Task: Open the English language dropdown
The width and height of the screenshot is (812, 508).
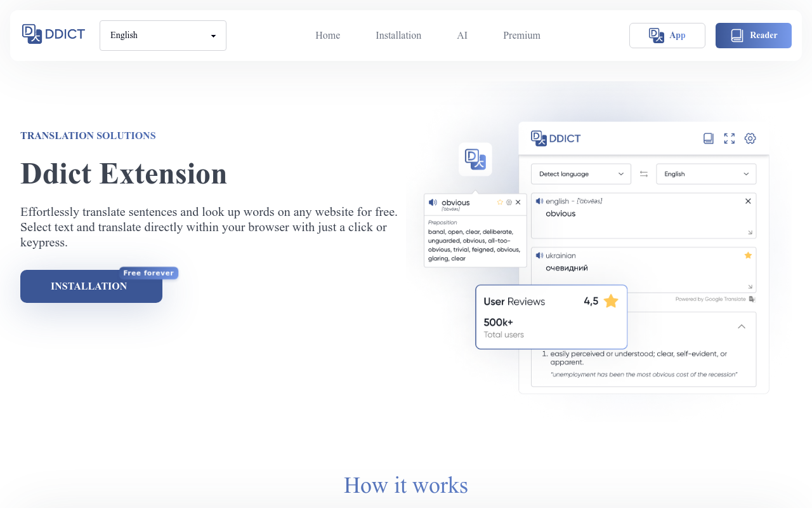Action: click(163, 36)
